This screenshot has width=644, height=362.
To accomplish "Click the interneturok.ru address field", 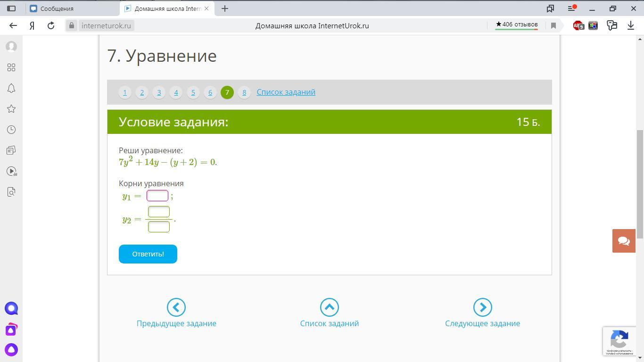I will [x=106, y=25].
